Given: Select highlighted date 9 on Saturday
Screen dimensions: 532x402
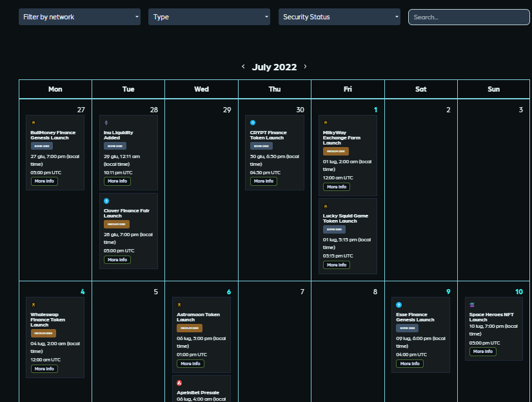Looking at the screenshot, I should click(x=448, y=292).
